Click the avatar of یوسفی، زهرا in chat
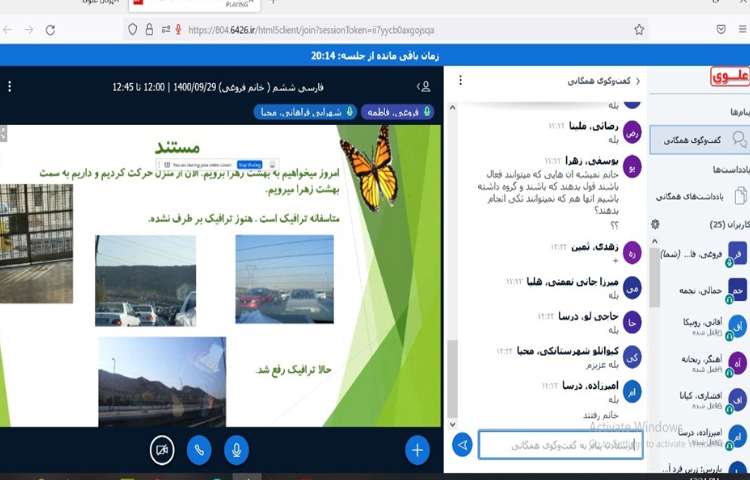 click(x=632, y=167)
